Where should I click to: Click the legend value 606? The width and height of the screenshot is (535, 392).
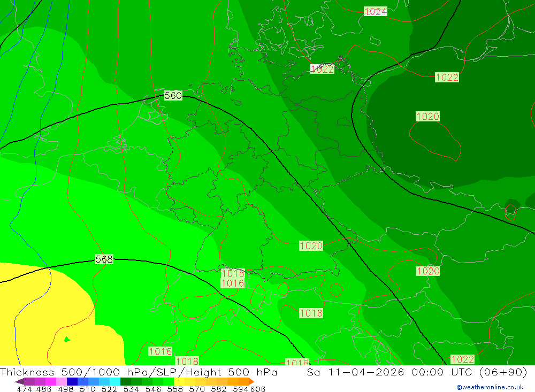tap(257, 389)
